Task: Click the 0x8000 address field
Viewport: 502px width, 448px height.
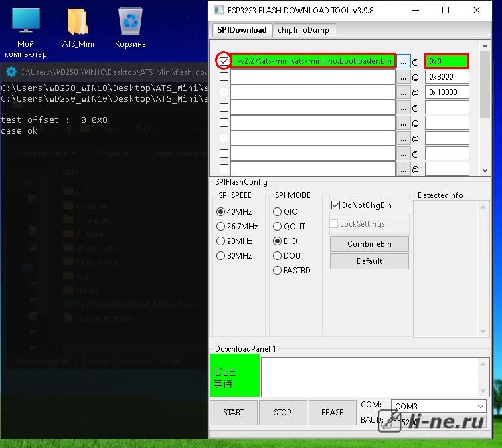Action: [446, 77]
